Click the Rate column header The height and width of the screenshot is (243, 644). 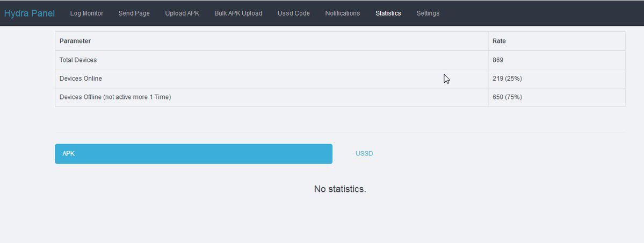click(x=499, y=41)
